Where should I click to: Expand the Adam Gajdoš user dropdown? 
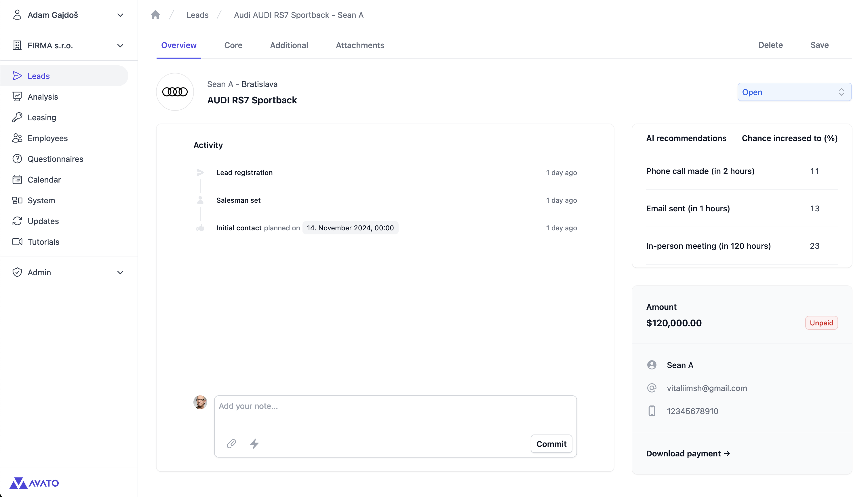120,15
